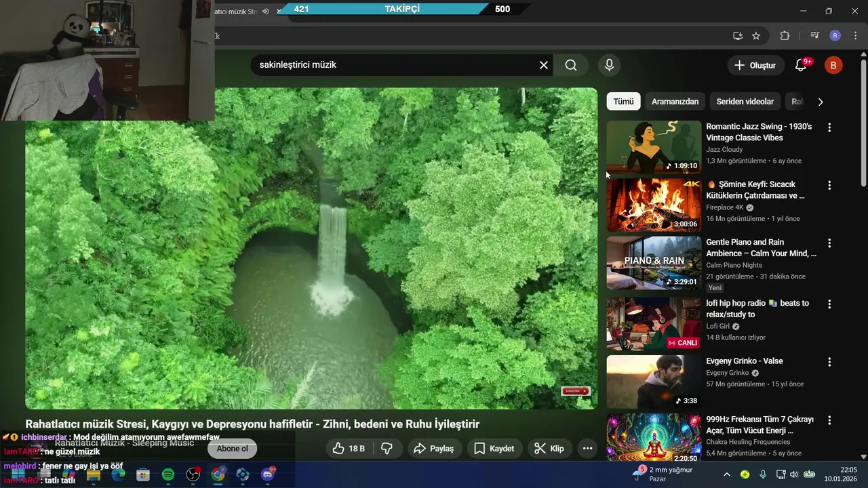Share the video via Paylaş
Image resolution: width=868 pixels, height=488 pixels.
point(433,449)
